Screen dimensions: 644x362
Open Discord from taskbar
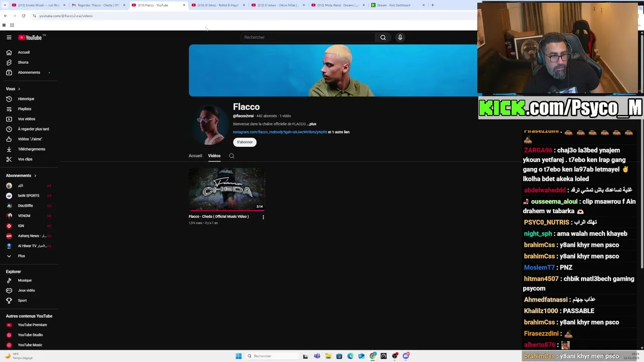click(x=406, y=356)
